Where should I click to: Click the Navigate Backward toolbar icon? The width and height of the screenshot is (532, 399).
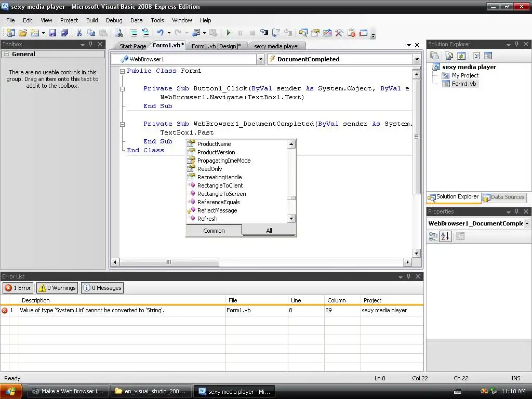[196, 33]
